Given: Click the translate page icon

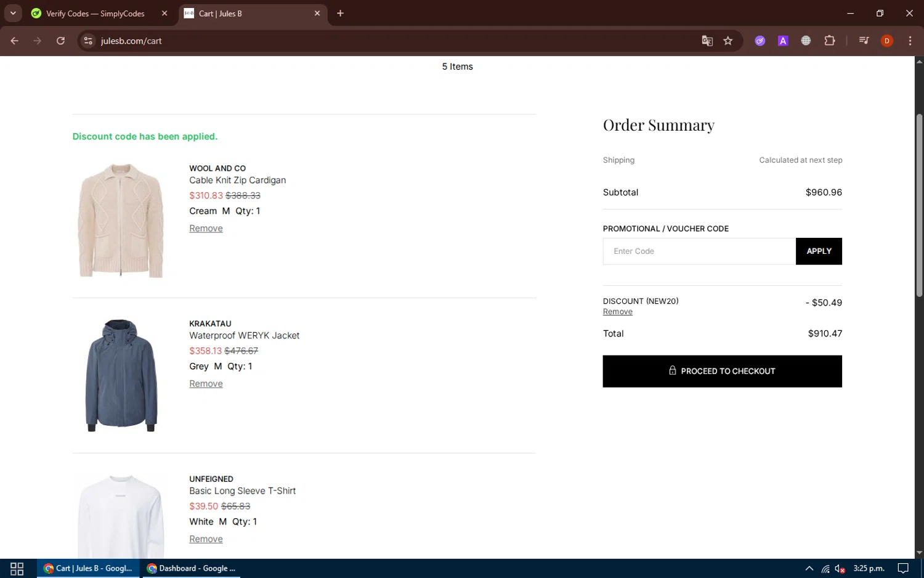Looking at the screenshot, I should tap(707, 41).
